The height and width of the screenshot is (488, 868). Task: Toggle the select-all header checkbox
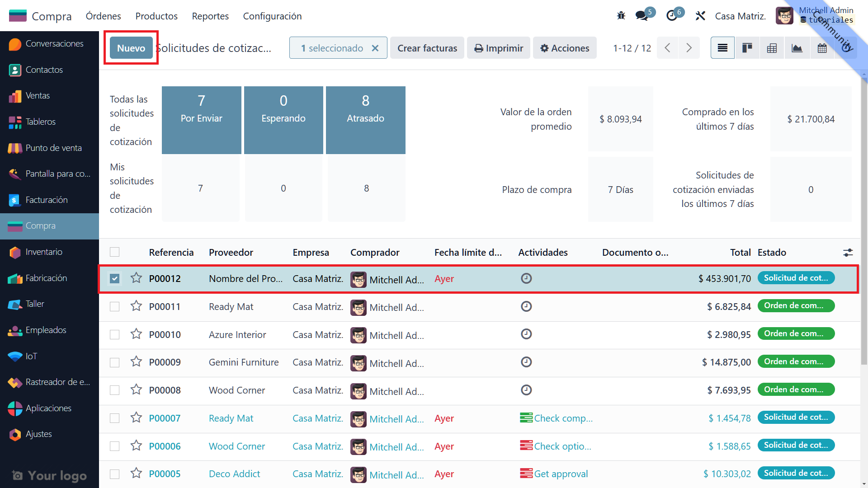click(x=115, y=252)
